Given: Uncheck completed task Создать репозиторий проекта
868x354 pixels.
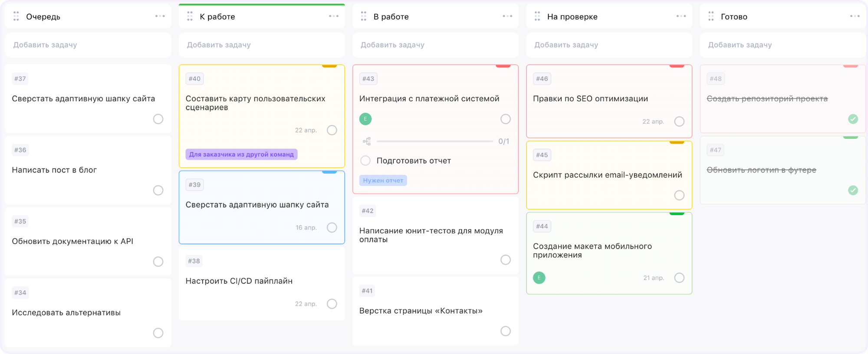Looking at the screenshot, I should coord(853,119).
